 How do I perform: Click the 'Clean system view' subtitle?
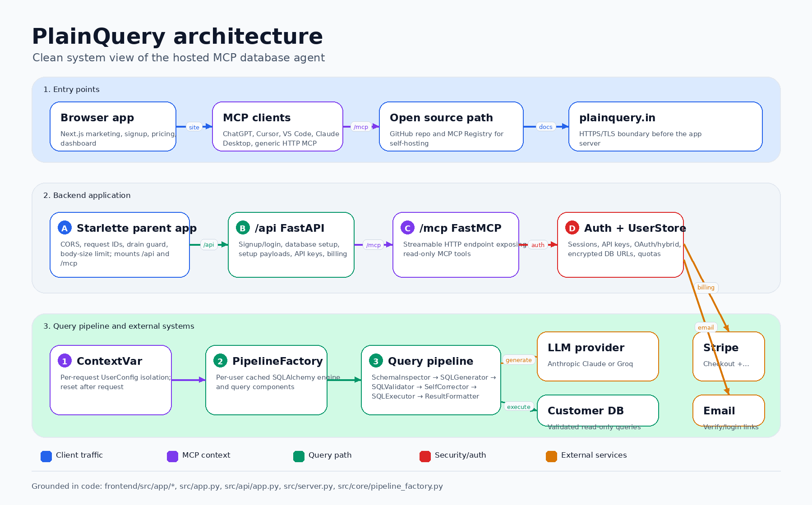point(179,58)
